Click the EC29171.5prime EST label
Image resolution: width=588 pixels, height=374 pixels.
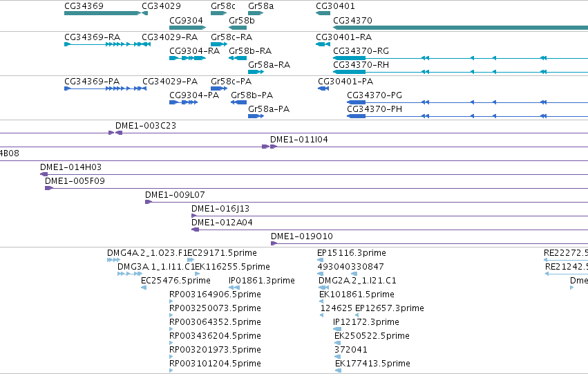point(222,253)
